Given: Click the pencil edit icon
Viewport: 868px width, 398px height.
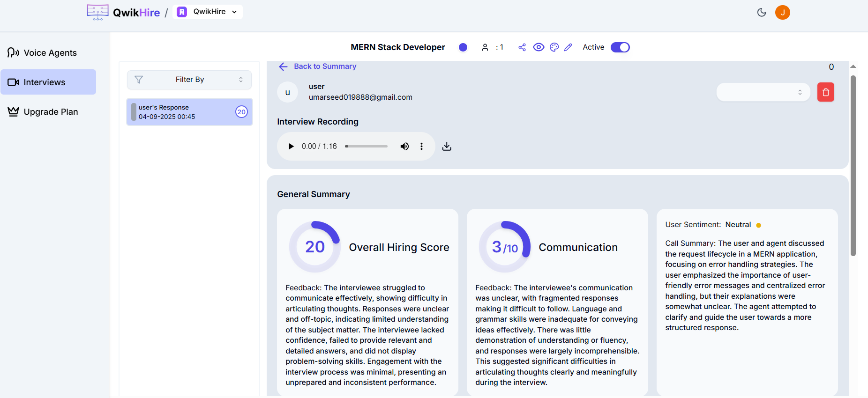Looking at the screenshot, I should (568, 47).
